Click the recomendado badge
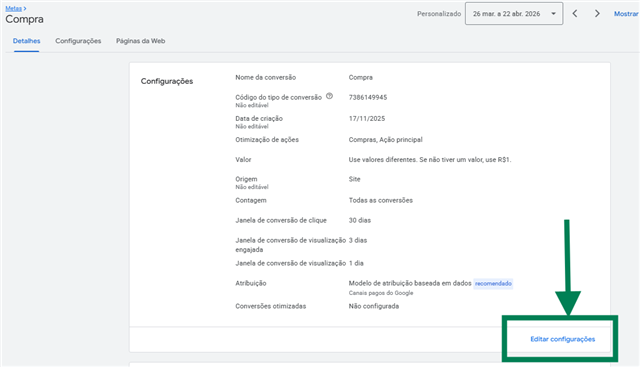Screen dimensions: 640x367 493,283
